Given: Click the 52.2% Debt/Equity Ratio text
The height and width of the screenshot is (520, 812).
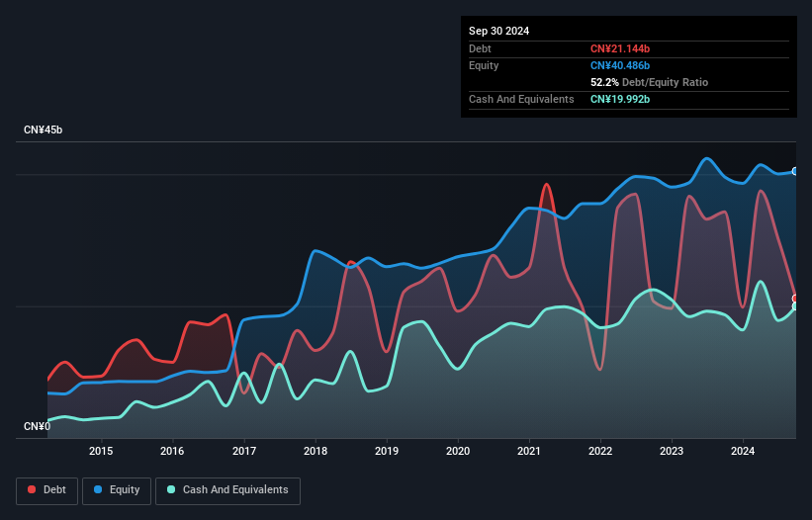Looking at the screenshot, I should pos(649,82).
